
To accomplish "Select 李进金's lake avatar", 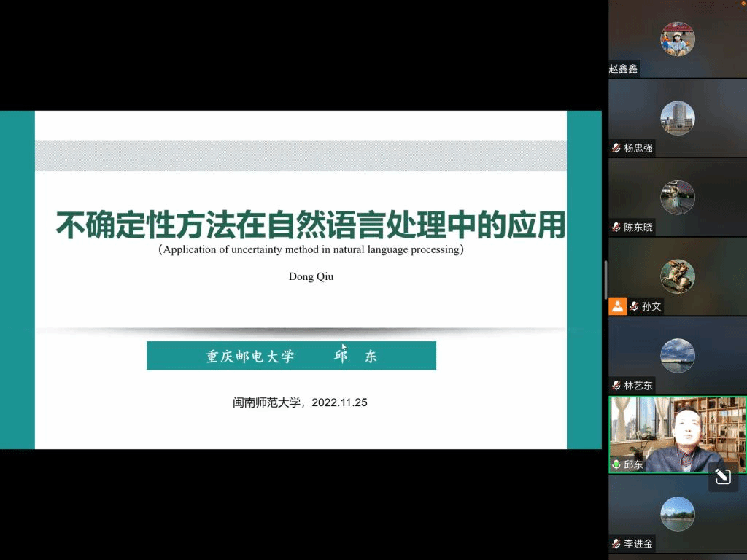I will click(x=677, y=513).
